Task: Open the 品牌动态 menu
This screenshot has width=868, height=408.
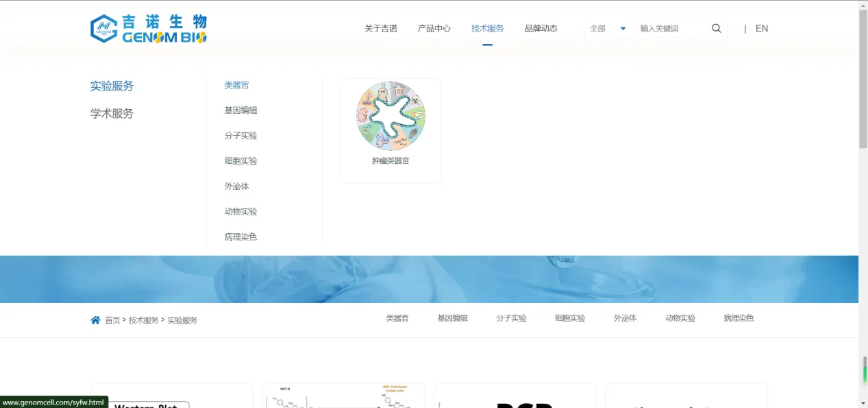Action: point(541,29)
